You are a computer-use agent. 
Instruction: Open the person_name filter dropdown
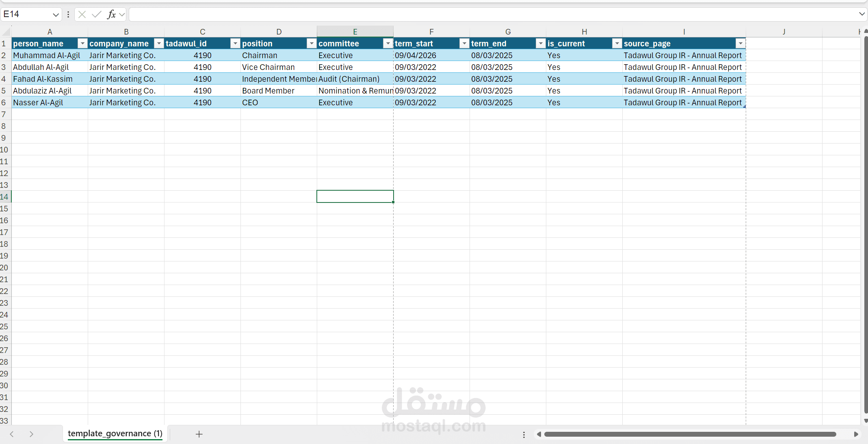pyautogui.click(x=82, y=44)
